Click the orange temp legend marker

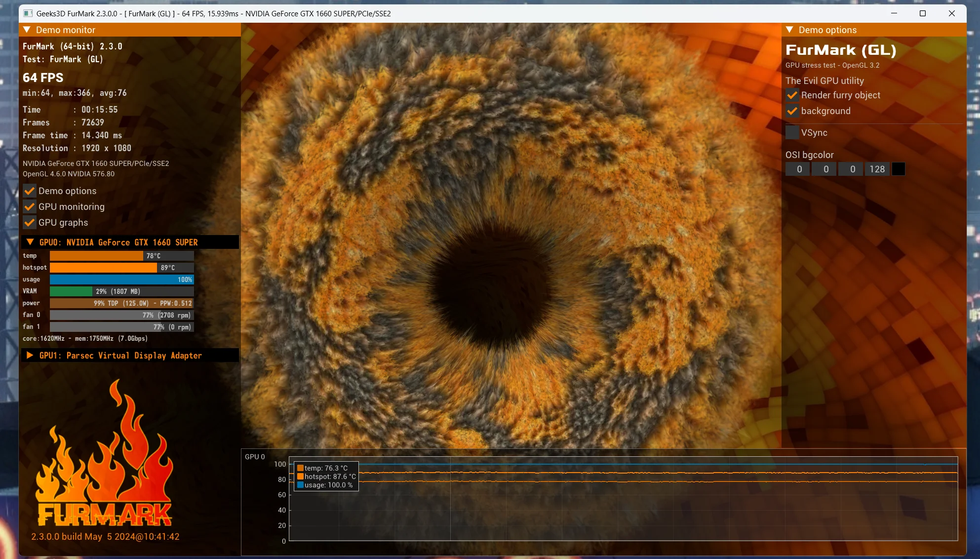click(x=300, y=468)
